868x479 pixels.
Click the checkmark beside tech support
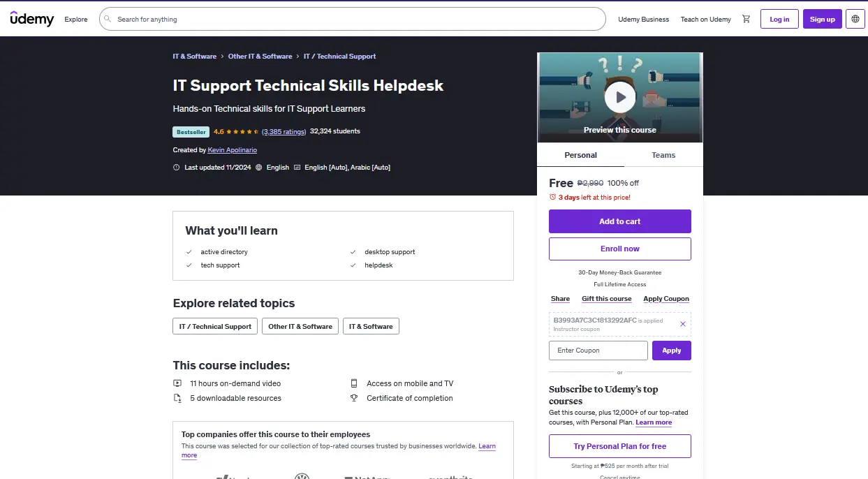[x=189, y=265]
